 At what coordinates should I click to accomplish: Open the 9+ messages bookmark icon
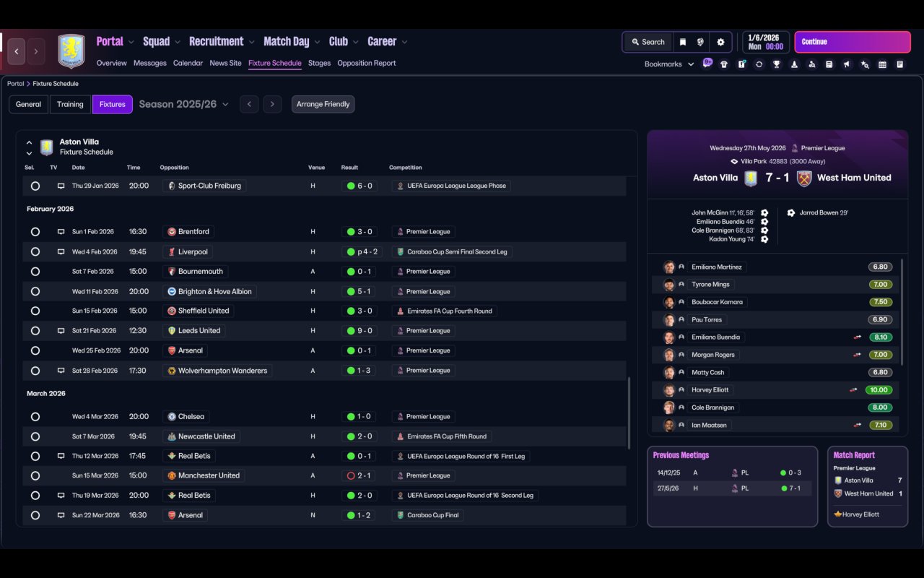point(707,64)
